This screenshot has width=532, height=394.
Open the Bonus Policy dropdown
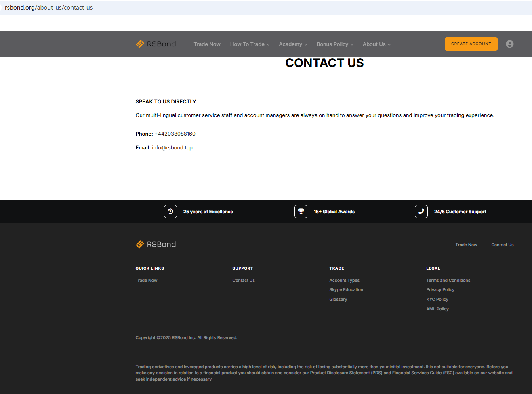click(x=335, y=44)
